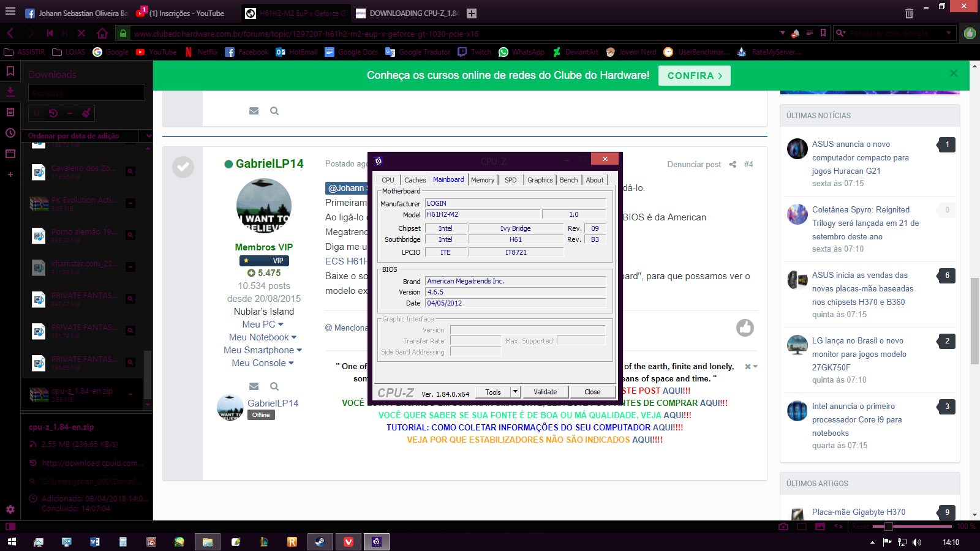
Task: Click search icon under GabrielLP14's profile
Action: pyautogui.click(x=274, y=386)
